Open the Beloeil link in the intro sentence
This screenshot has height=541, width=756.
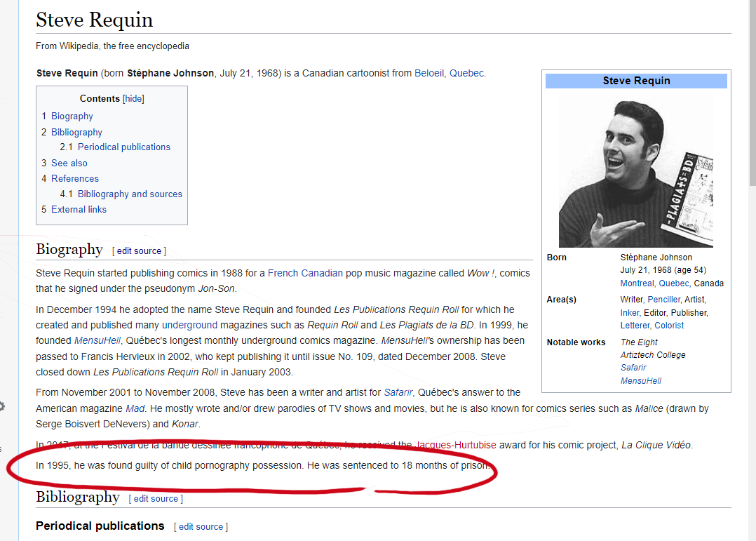tap(428, 74)
